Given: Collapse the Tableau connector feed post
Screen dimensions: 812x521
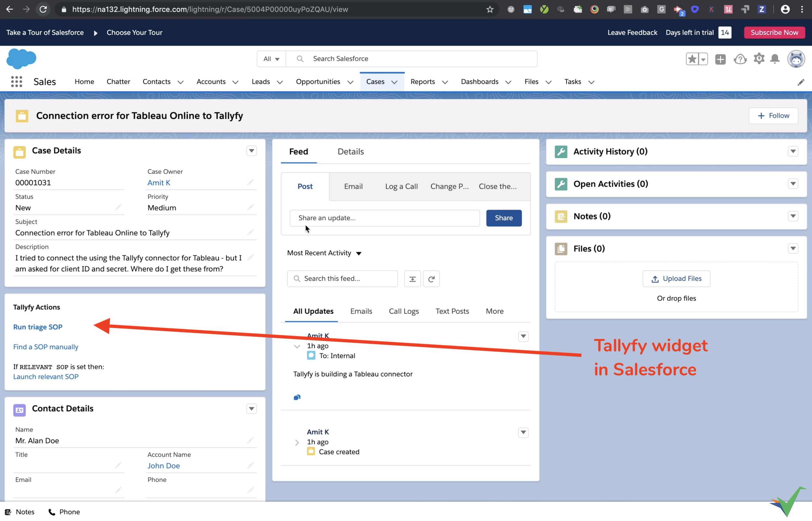Looking at the screenshot, I should [x=297, y=346].
